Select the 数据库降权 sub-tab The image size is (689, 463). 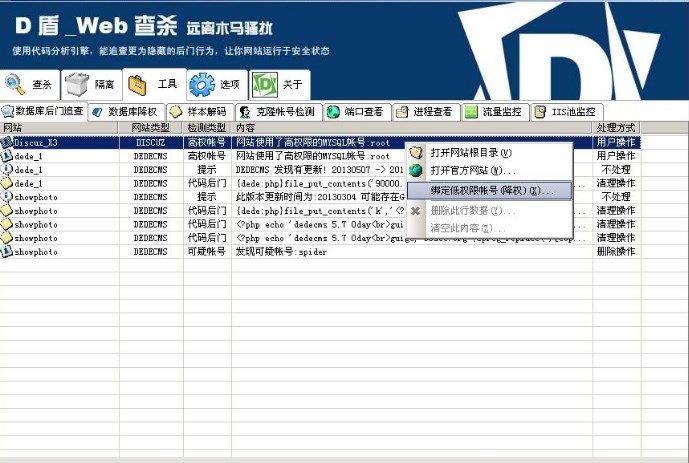(125, 112)
